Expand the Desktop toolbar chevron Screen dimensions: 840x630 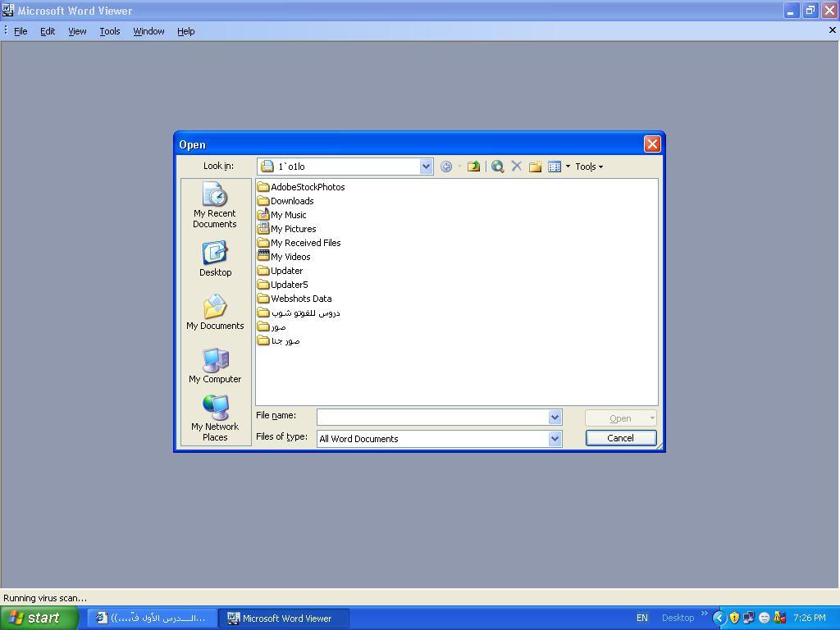point(704,614)
